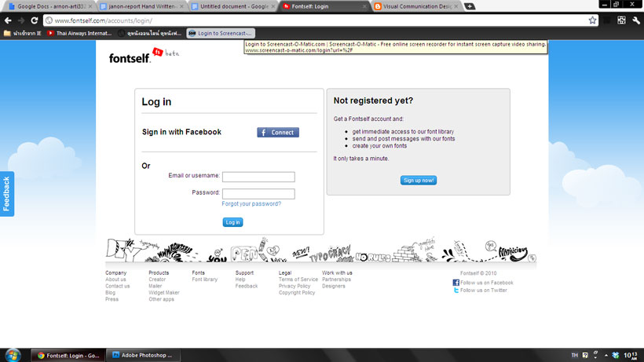This screenshot has width=644, height=362.
Task: Open the Feedback link under Support
Action: click(x=247, y=286)
